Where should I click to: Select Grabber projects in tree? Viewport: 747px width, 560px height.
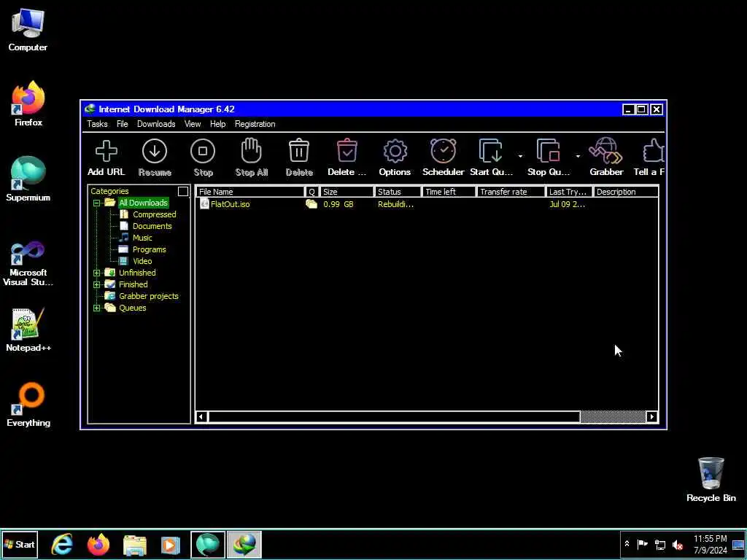coord(149,296)
